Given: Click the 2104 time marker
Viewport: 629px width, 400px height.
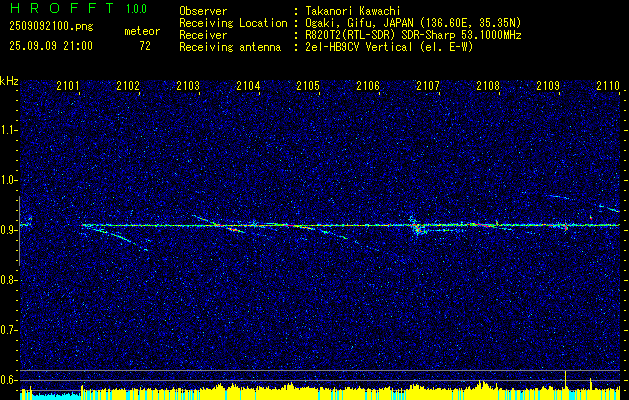Looking at the screenshot, I should [x=248, y=85].
